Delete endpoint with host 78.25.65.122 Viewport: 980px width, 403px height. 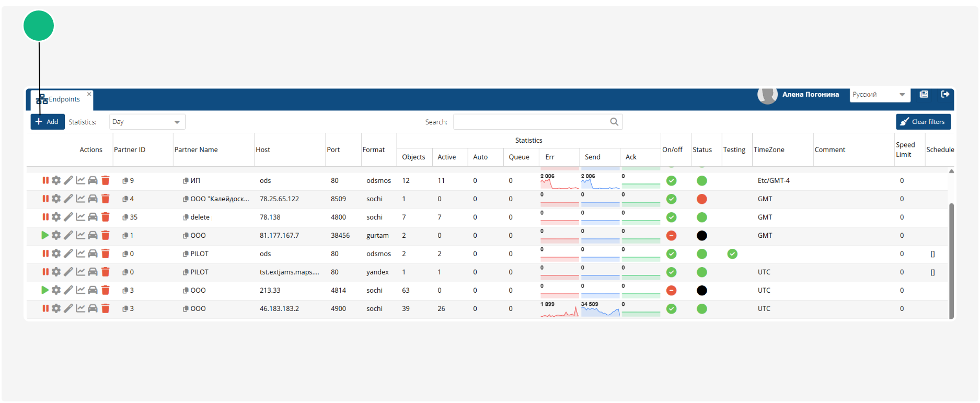click(105, 199)
